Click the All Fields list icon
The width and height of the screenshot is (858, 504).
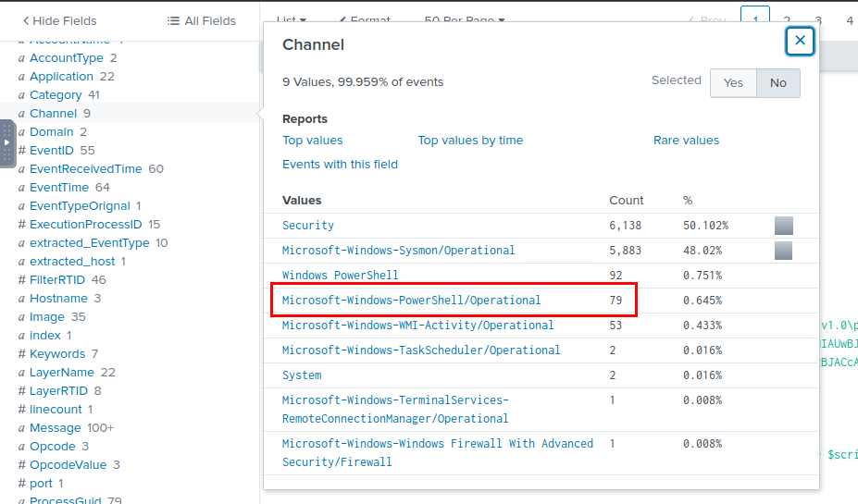[x=173, y=20]
